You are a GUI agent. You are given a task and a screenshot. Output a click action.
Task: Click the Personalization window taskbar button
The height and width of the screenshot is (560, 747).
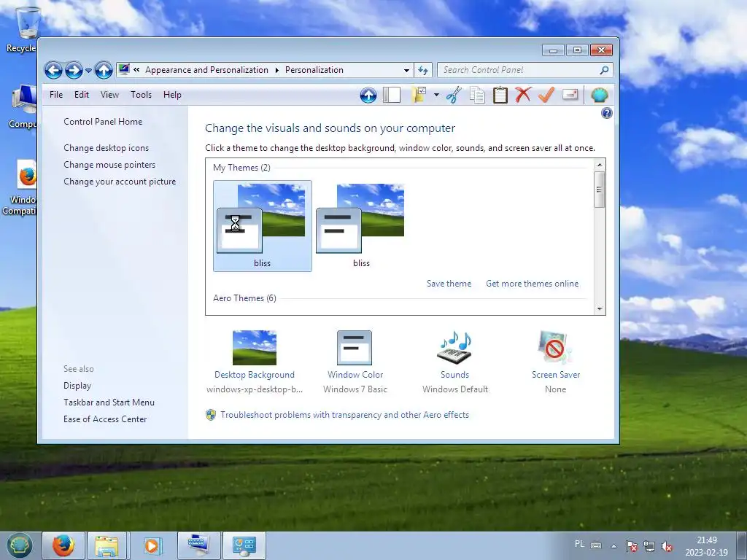[x=198, y=545]
